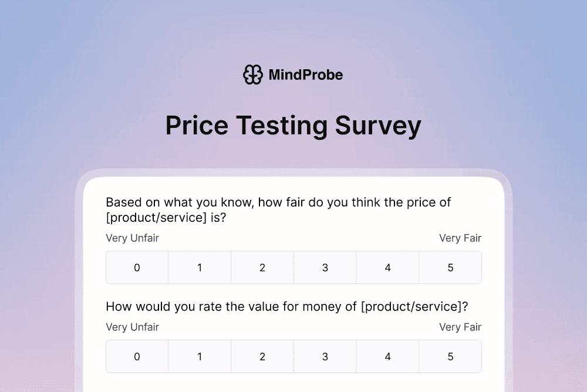Image resolution: width=587 pixels, height=392 pixels.
Task: Click the price fairness question text
Action: [x=278, y=209]
